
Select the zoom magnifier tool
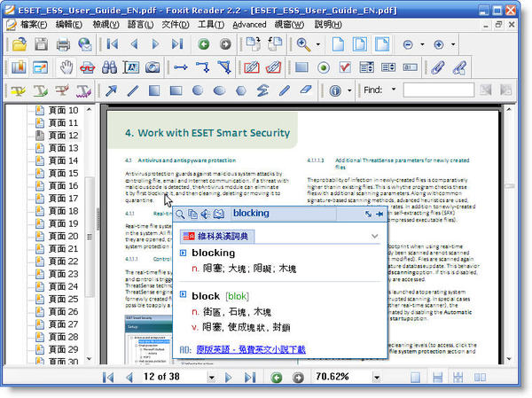303,44
